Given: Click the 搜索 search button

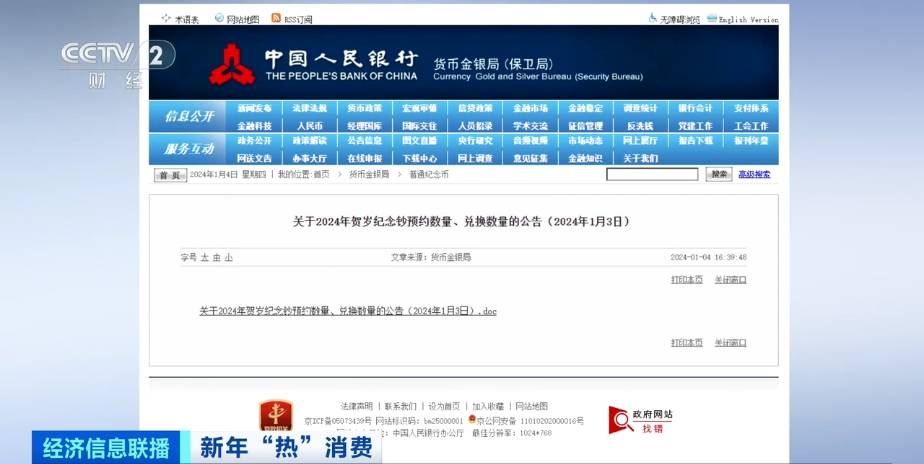Looking at the screenshot, I should (719, 174).
